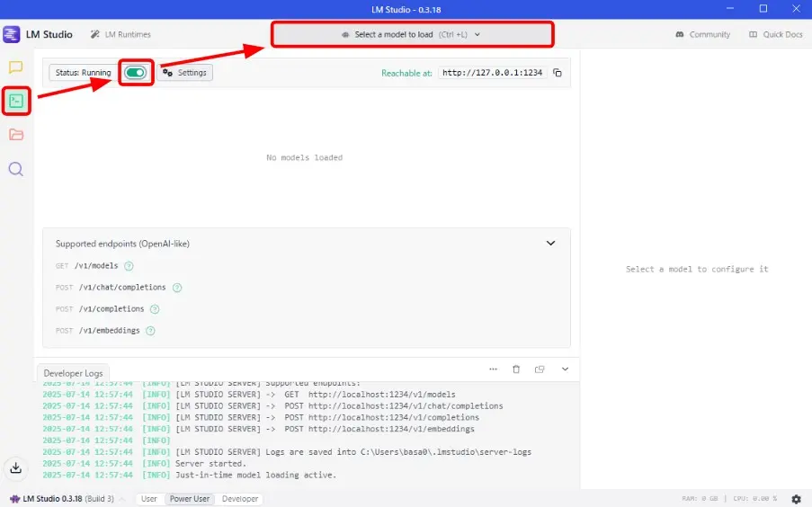The width and height of the screenshot is (812, 507).
Task: Open server Settings button
Action: tap(185, 73)
